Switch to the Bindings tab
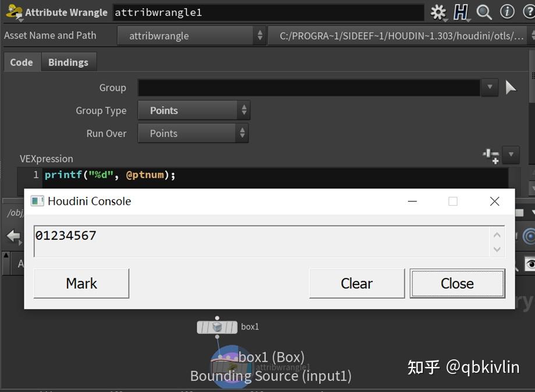 (x=69, y=62)
